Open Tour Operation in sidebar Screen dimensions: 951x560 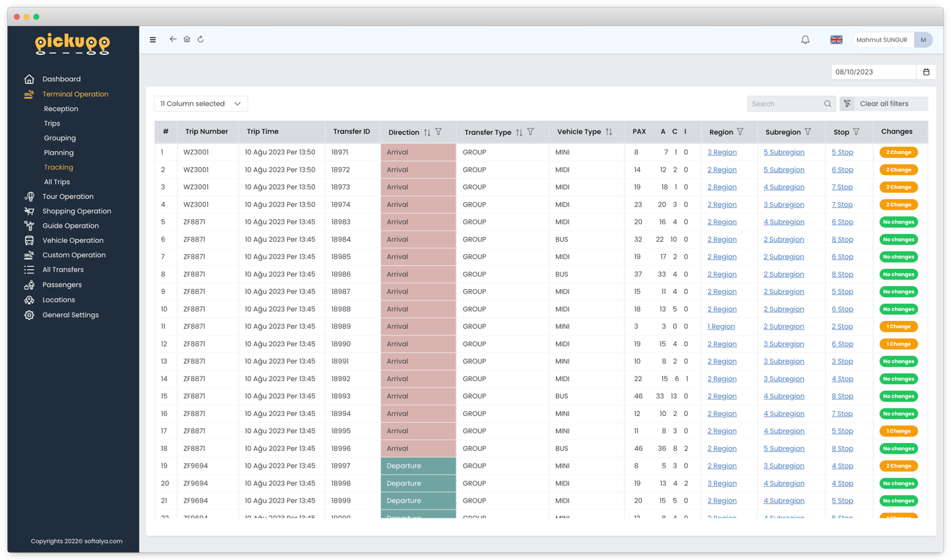(x=68, y=197)
